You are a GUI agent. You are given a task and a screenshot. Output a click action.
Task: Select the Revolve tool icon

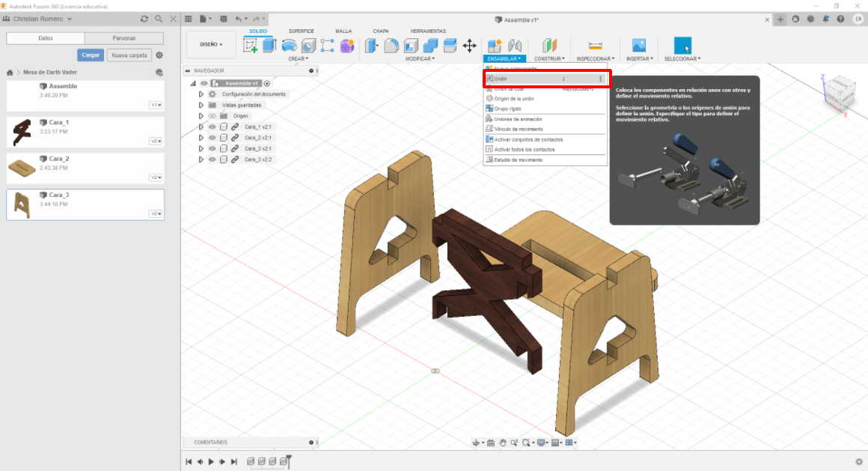[289, 46]
